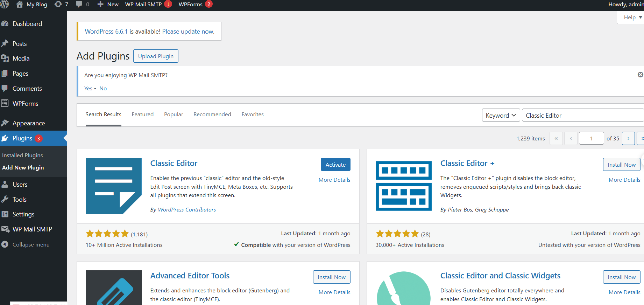The height and width of the screenshot is (305, 644).
Task: Click the Plugins plug icon in the sidebar
Action: point(5,138)
